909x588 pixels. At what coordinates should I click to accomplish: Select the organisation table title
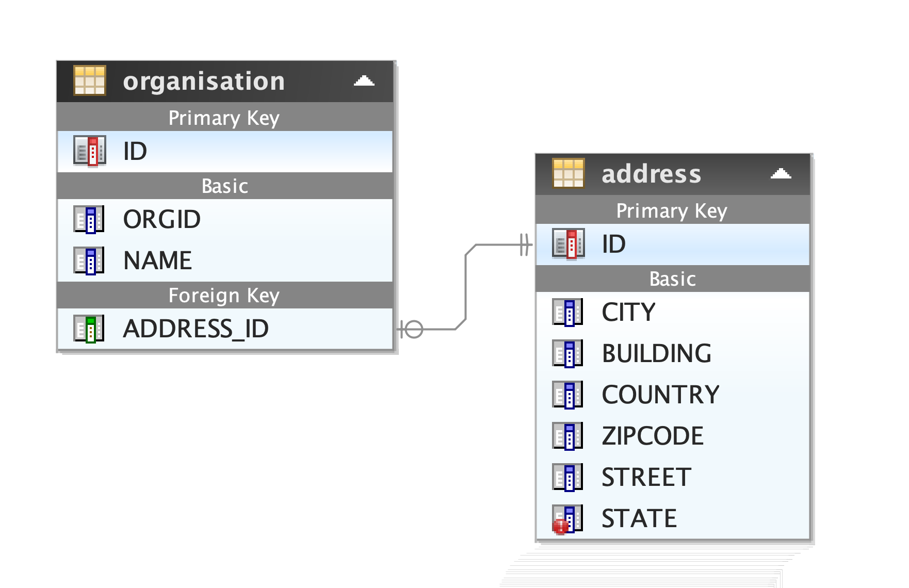204,81
